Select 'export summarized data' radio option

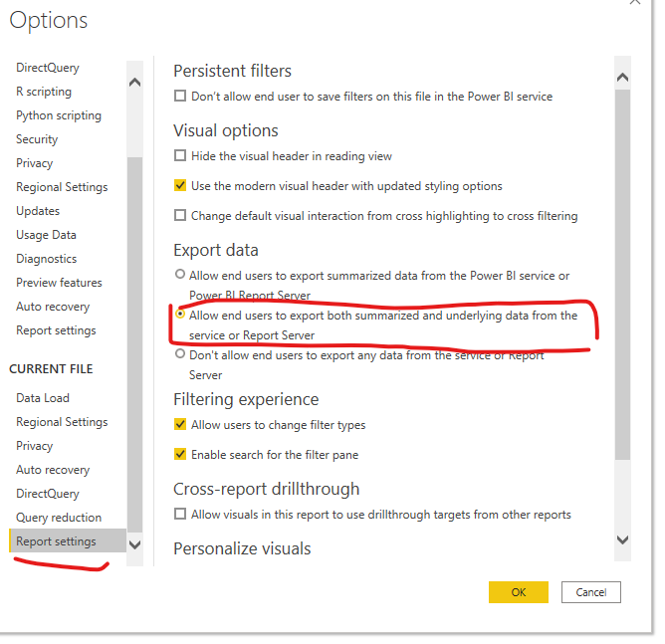coord(180,275)
